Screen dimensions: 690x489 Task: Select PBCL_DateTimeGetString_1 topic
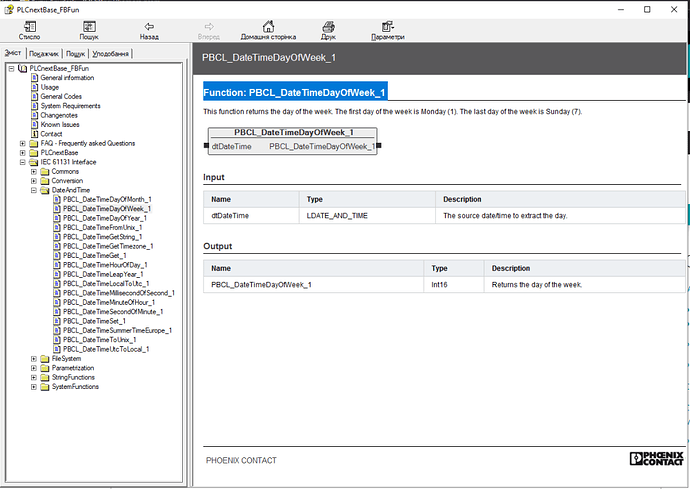click(103, 237)
